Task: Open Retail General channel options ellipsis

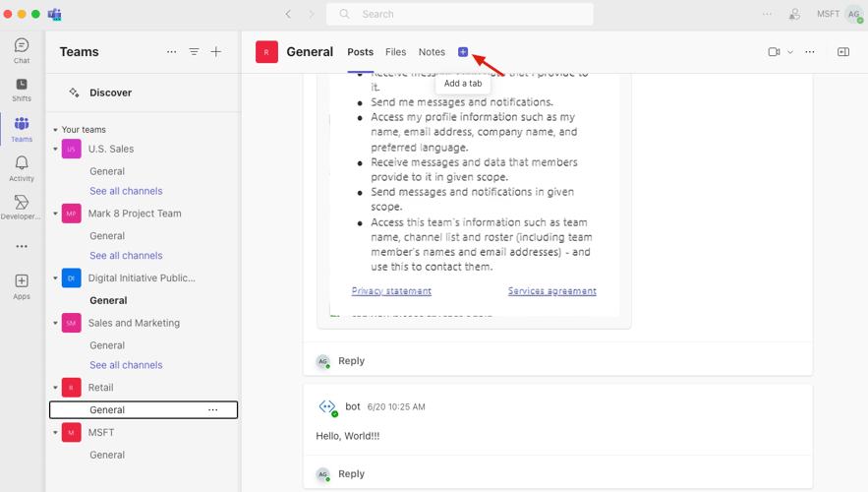Action: click(213, 410)
